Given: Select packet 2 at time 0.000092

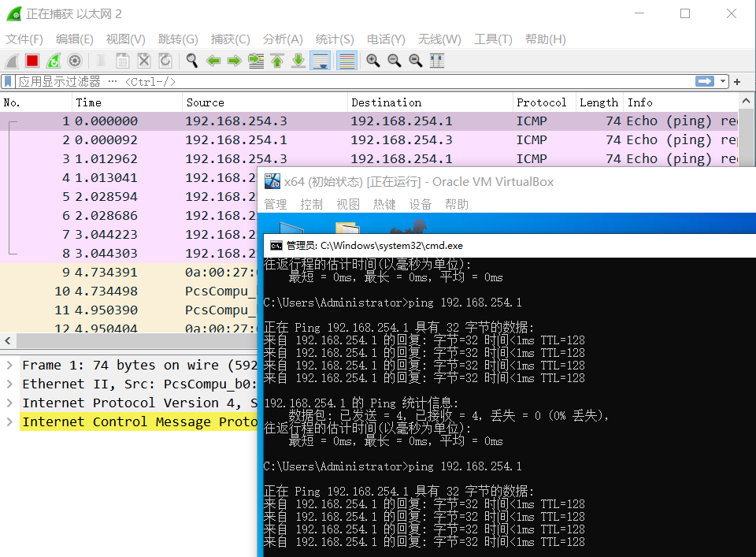Looking at the screenshot, I should (x=369, y=140).
